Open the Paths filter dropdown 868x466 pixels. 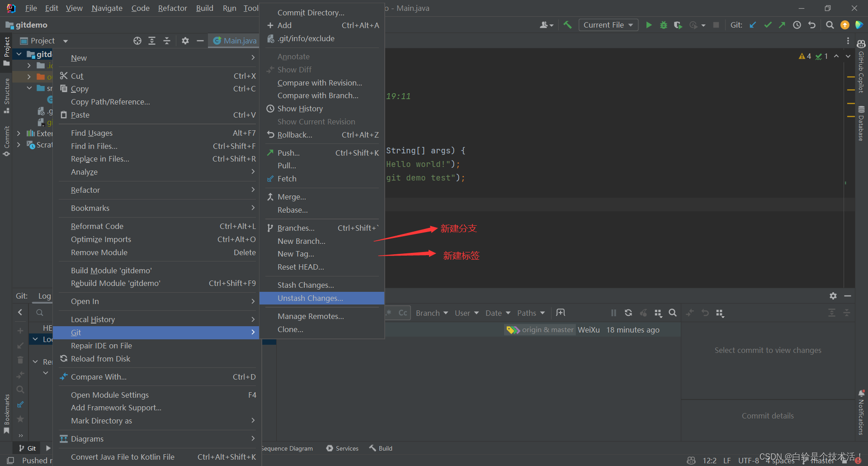point(531,313)
